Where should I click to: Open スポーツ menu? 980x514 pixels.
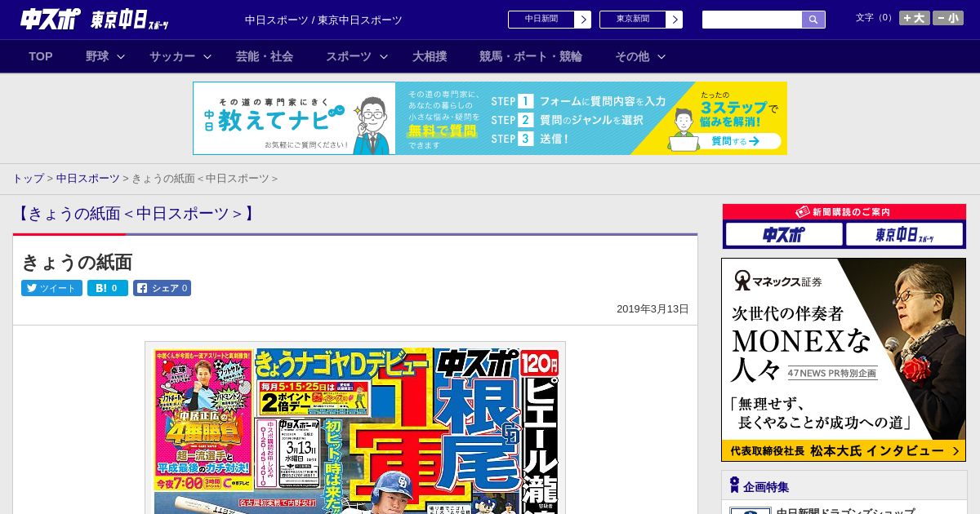pos(349,56)
